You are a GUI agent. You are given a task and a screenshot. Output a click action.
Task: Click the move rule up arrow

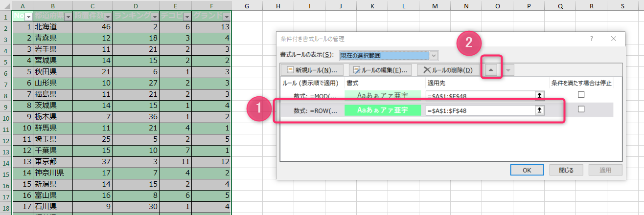tap(491, 70)
